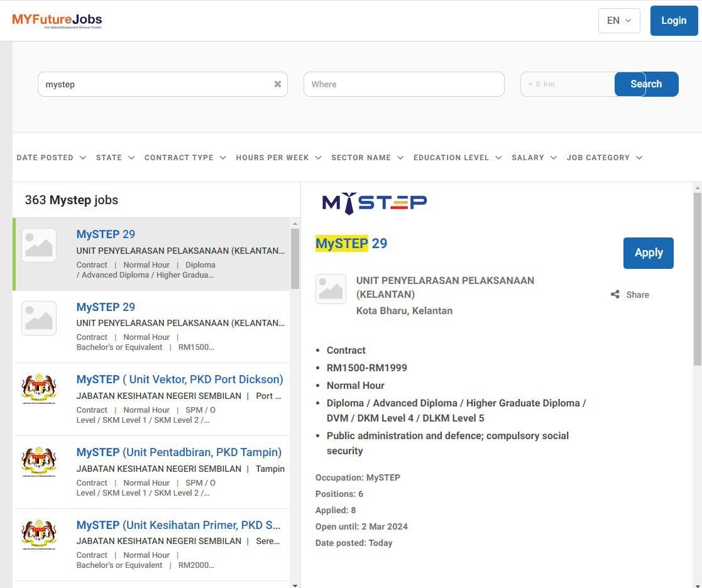Click the RM1500-RM1999 salary text
Screen dimensions: 702x588
366,368
